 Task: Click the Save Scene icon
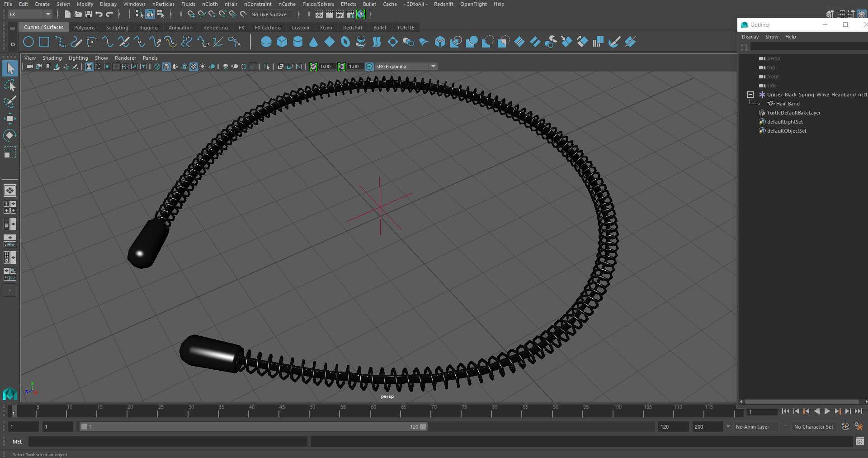pyautogui.click(x=88, y=14)
